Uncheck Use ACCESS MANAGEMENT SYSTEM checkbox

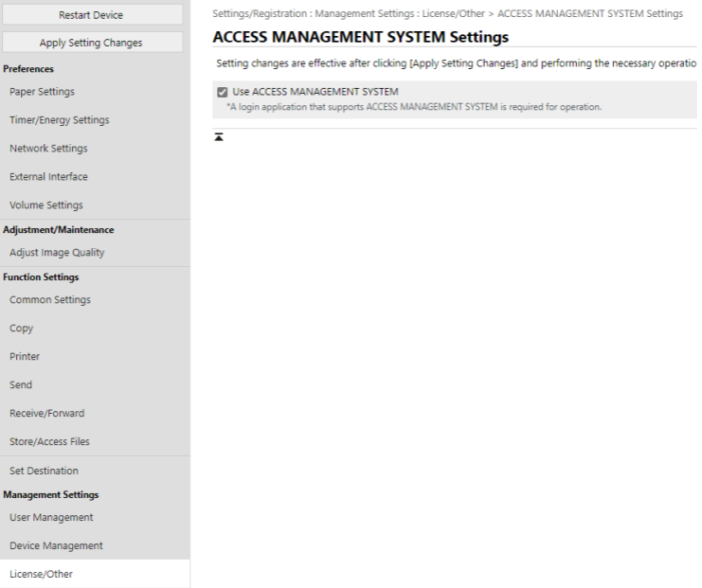point(222,92)
